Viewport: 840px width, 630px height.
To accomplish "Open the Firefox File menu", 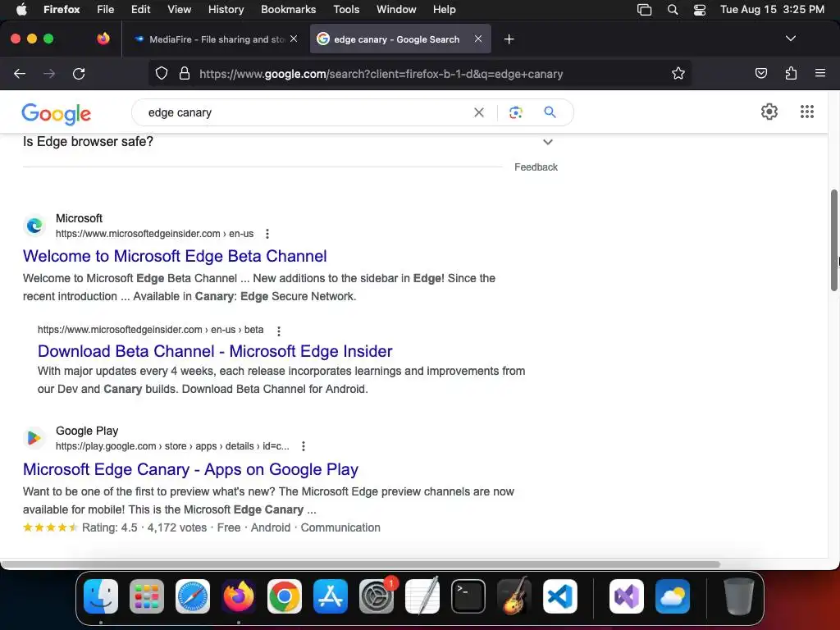I will (105, 10).
